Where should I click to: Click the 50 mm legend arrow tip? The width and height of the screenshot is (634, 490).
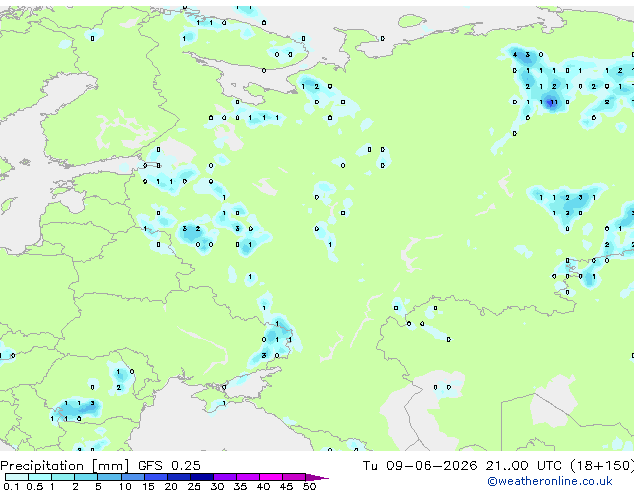click(x=317, y=477)
